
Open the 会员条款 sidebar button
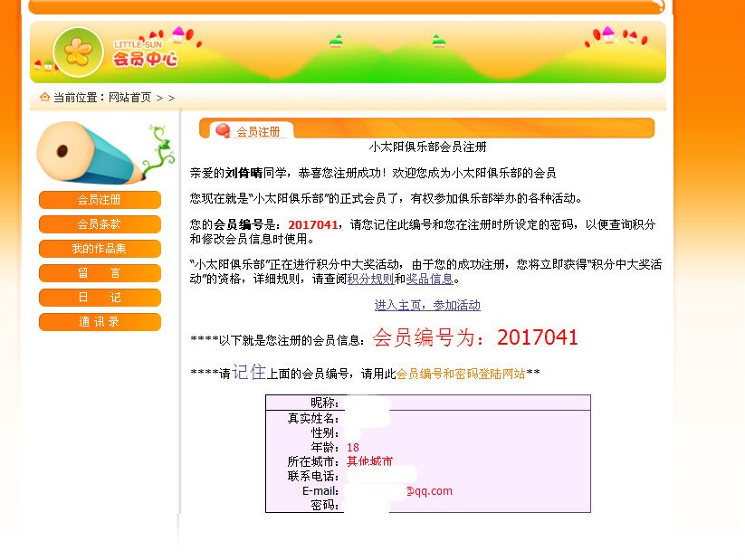tap(100, 224)
